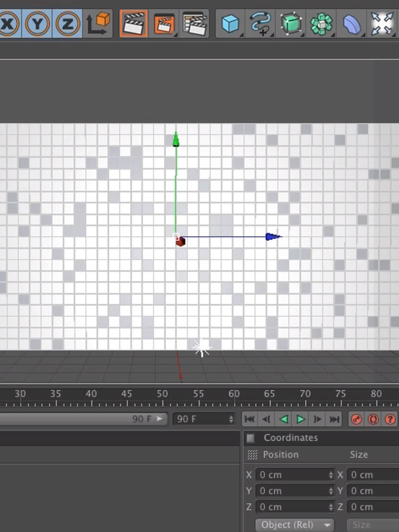
Task: Click the Position Y stepper arrows
Action: [331, 491]
